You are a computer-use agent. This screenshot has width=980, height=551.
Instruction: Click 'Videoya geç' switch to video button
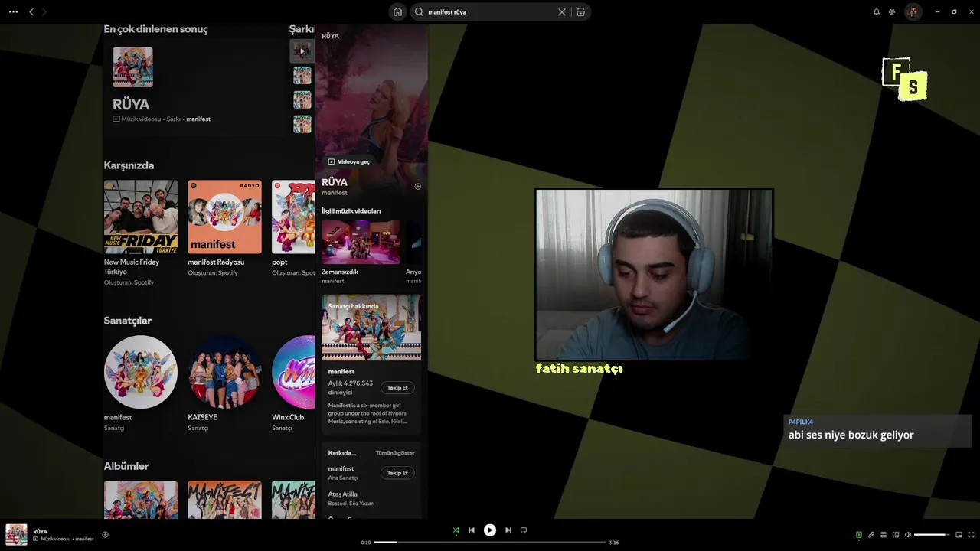pyautogui.click(x=349, y=161)
